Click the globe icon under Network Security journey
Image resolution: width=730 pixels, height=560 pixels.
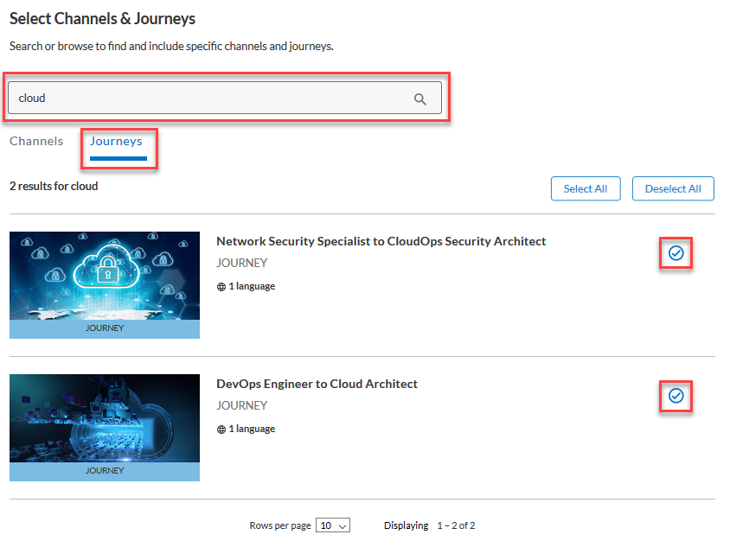coord(221,287)
